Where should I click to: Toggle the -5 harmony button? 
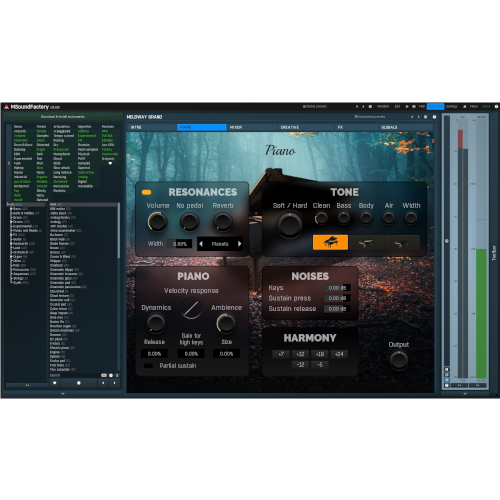[x=319, y=365]
